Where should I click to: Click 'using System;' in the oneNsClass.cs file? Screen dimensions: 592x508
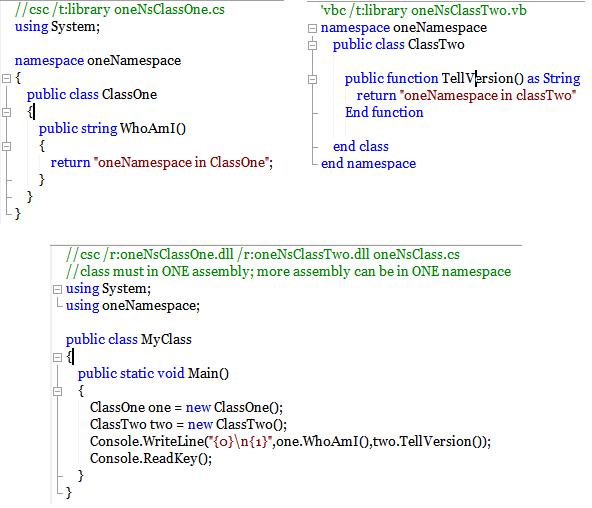(108, 289)
